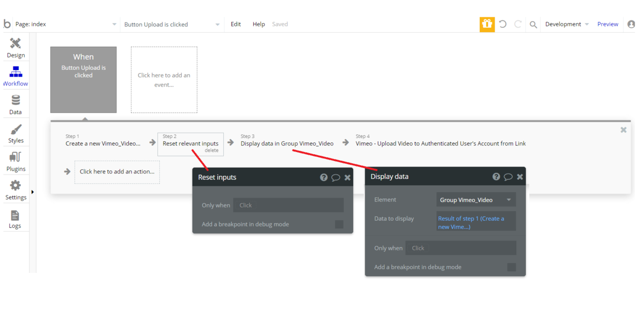Click the Preview link
Viewport: 644px width, 318px height.
tap(608, 24)
